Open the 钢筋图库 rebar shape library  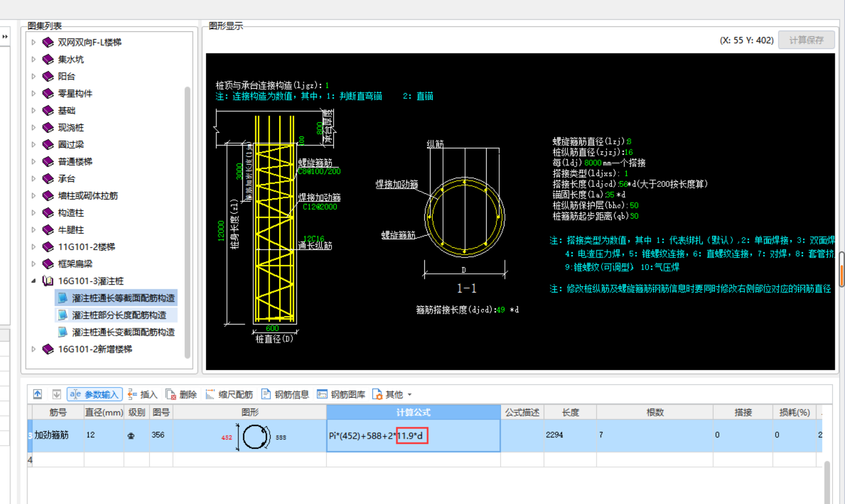click(341, 394)
